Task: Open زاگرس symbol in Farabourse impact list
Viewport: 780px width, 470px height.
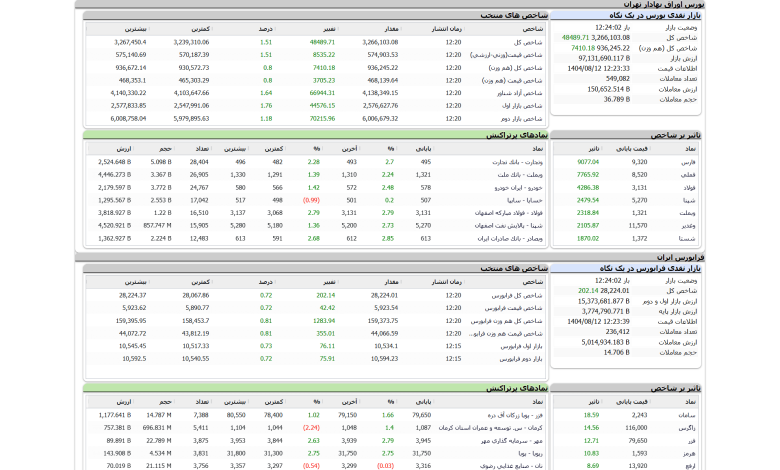Action: pyautogui.click(x=688, y=427)
